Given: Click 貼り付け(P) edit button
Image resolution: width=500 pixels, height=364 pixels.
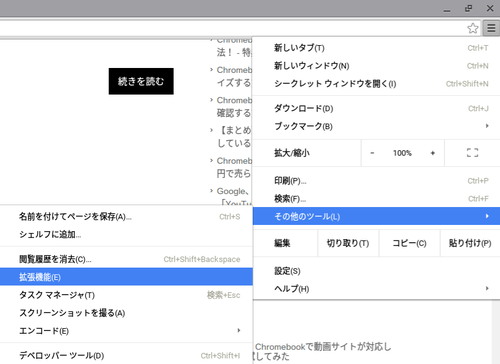Looking at the screenshot, I should tap(470, 243).
